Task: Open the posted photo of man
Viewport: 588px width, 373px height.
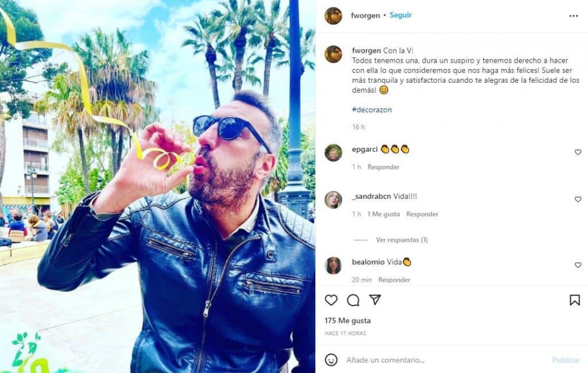Action: point(157,186)
